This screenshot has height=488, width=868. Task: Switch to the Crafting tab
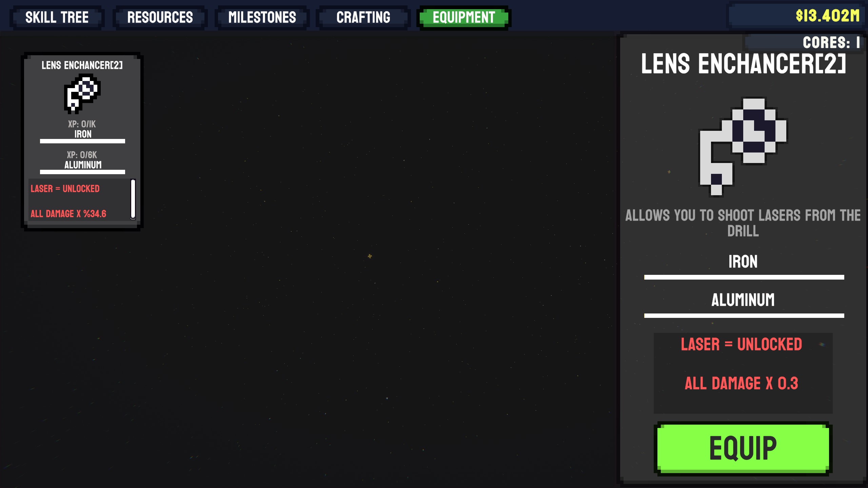click(362, 17)
